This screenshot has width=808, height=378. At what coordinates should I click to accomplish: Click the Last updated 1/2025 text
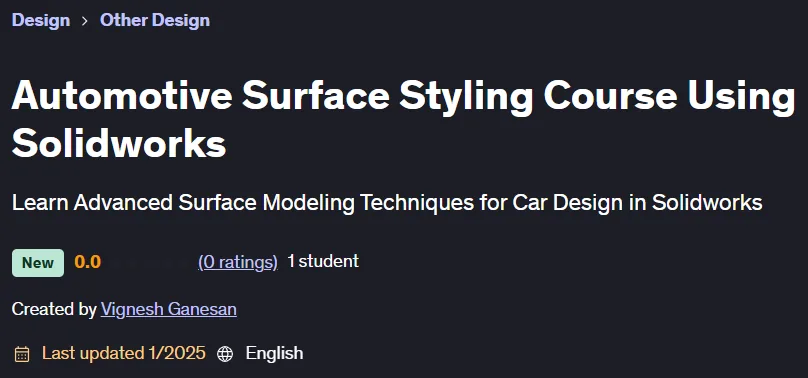124,353
